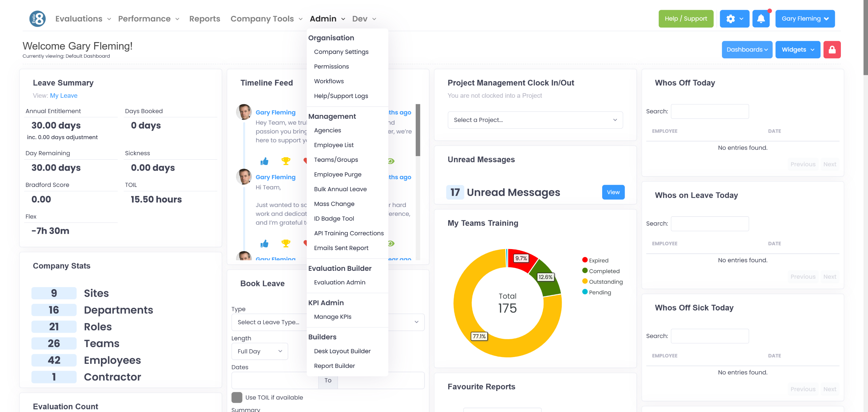Award trophy on first timeline post
This screenshot has width=868, height=412.
pyautogui.click(x=286, y=161)
